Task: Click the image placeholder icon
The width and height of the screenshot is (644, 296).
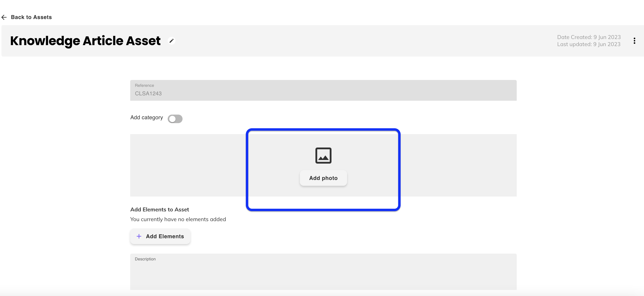Action: (x=323, y=156)
